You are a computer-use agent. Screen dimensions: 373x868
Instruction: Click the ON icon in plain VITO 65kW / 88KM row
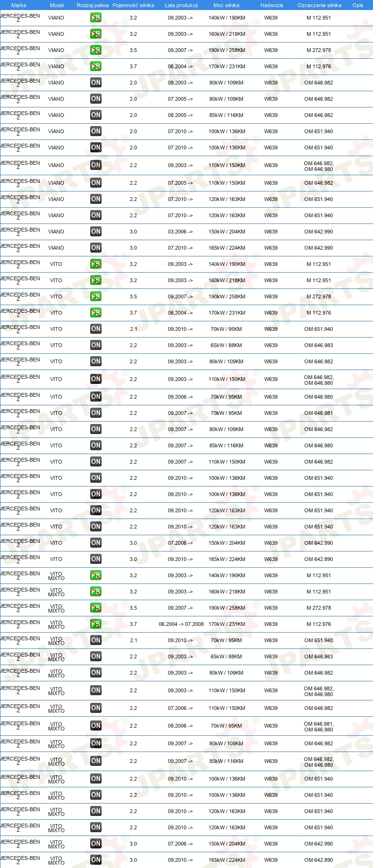click(x=96, y=345)
